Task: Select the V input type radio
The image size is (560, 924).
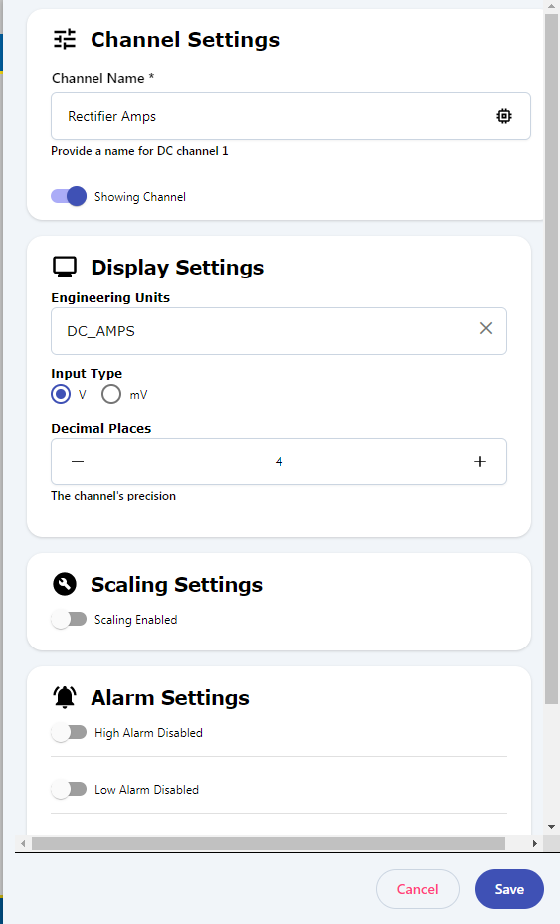Action: pyautogui.click(x=61, y=394)
